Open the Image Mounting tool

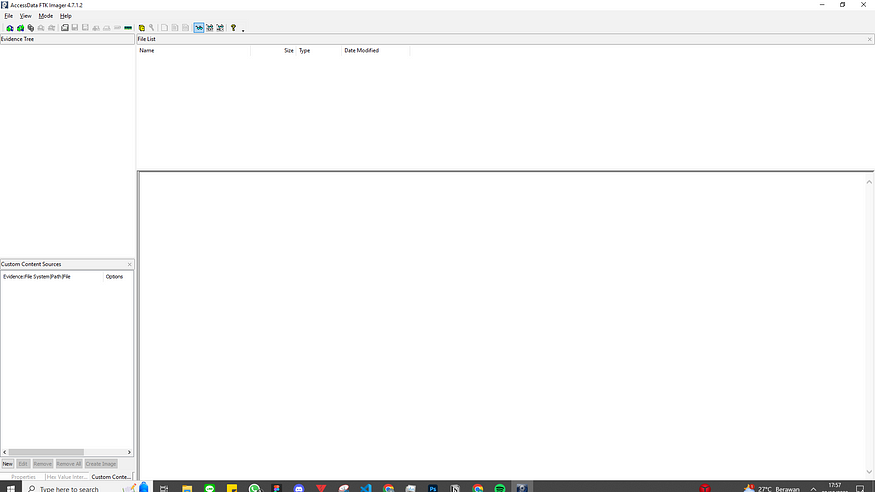(31, 28)
